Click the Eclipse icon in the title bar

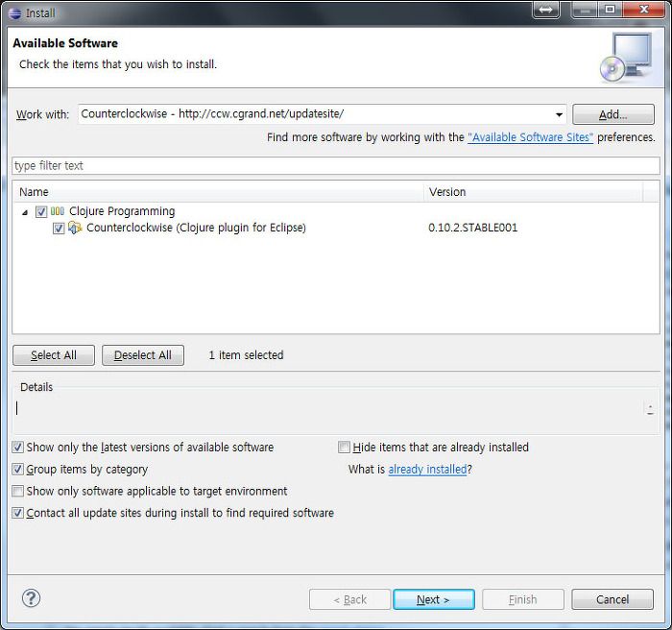[x=15, y=12]
